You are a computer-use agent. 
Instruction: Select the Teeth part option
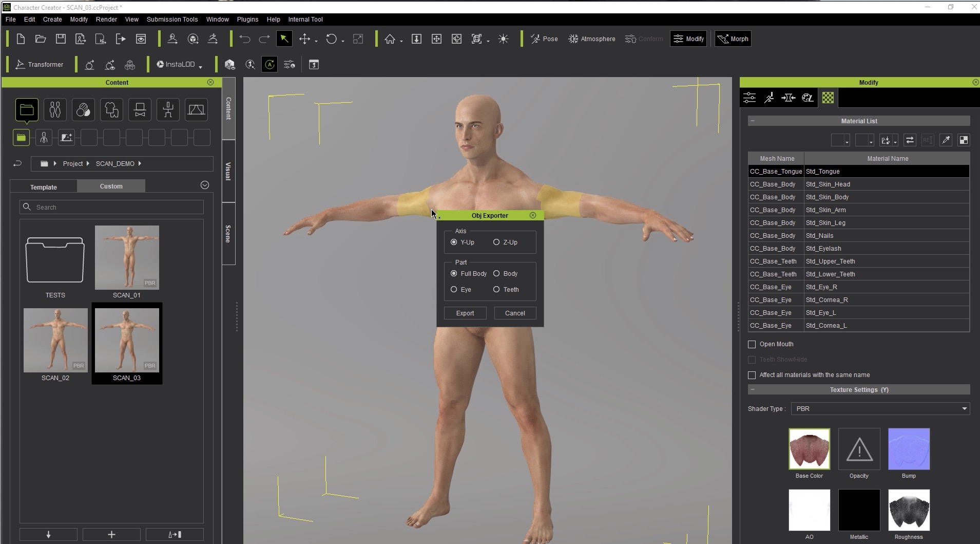[x=506, y=290]
